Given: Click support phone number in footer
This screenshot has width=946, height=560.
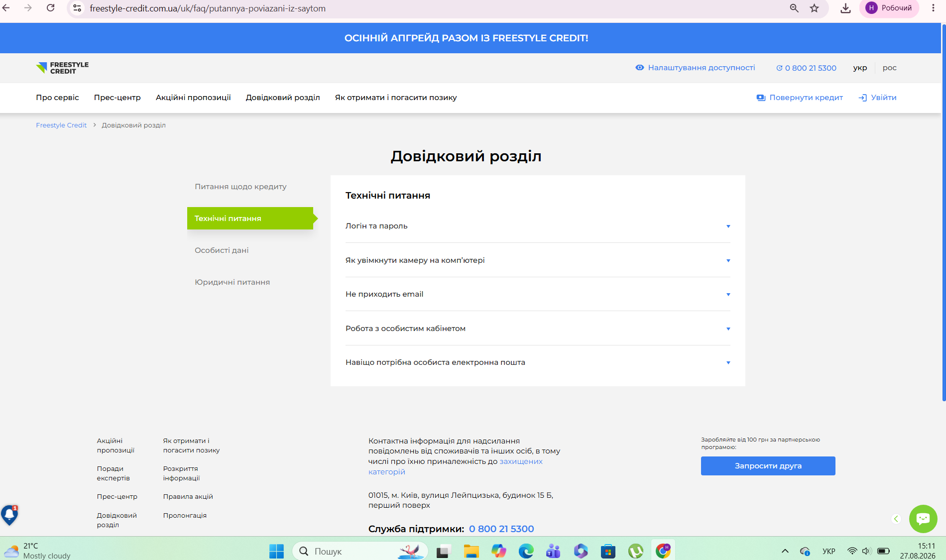Looking at the screenshot, I should [x=501, y=529].
